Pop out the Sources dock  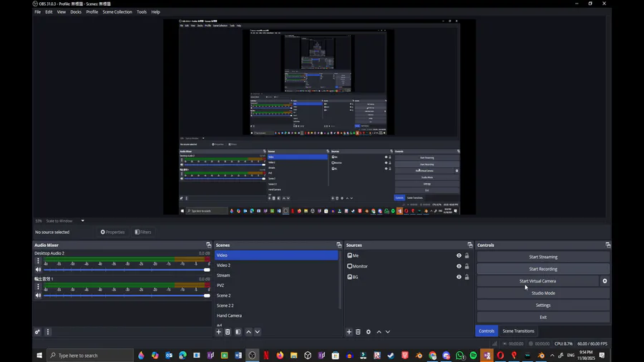(x=470, y=245)
